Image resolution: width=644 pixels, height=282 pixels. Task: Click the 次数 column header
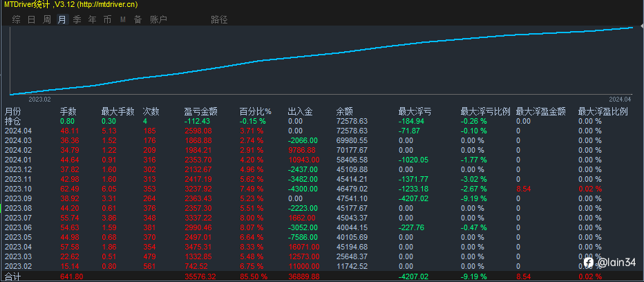click(x=151, y=111)
